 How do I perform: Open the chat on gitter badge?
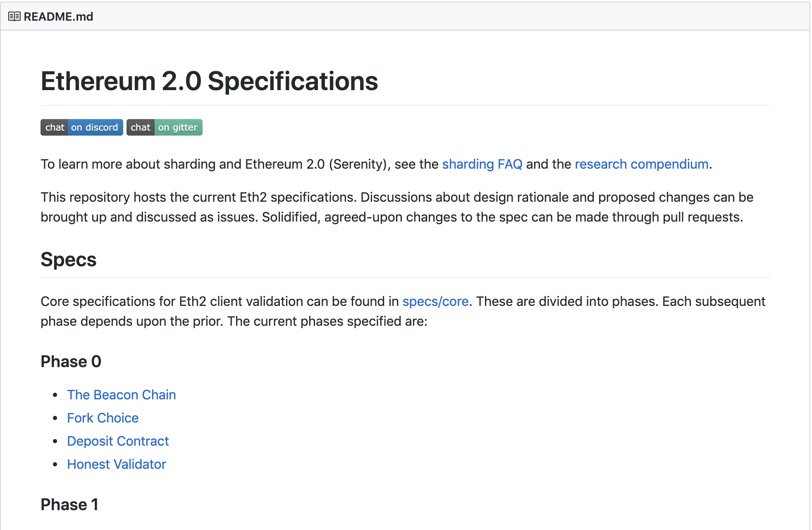click(x=164, y=127)
